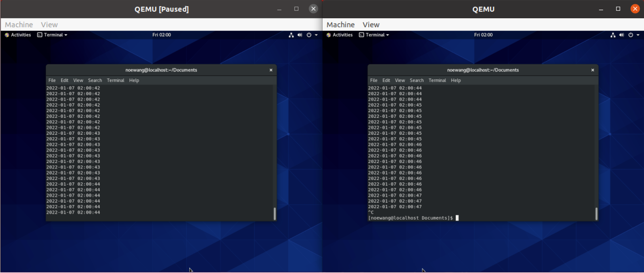Click Activities in the paused VM's top bar
644x273 pixels.
coord(18,35)
